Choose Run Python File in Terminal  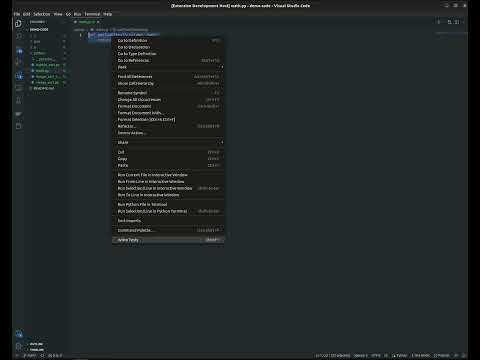tap(168, 205)
